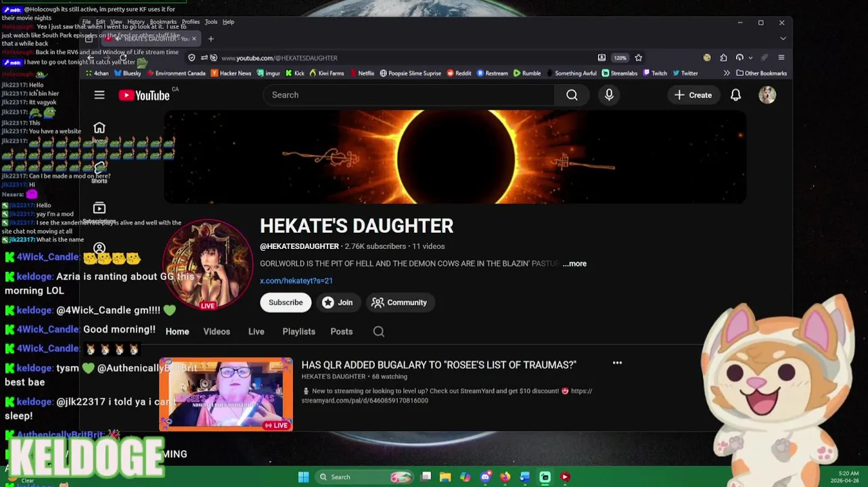This screenshot has width=868, height=487.
Task: Go to Home in YouTube sidebar
Action: coord(99,132)
